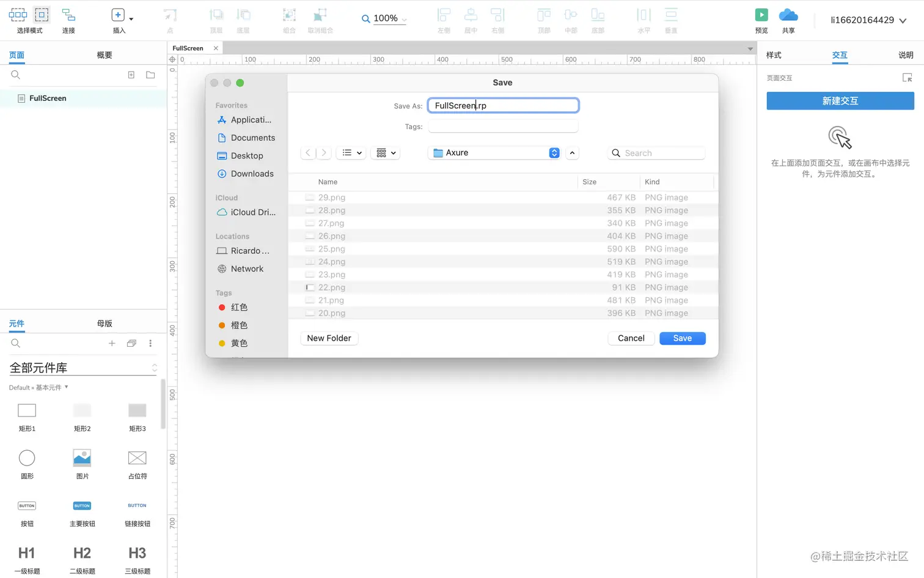
Task: Open the insert tool dropdown arrow
Action: (x=131, y=19)
